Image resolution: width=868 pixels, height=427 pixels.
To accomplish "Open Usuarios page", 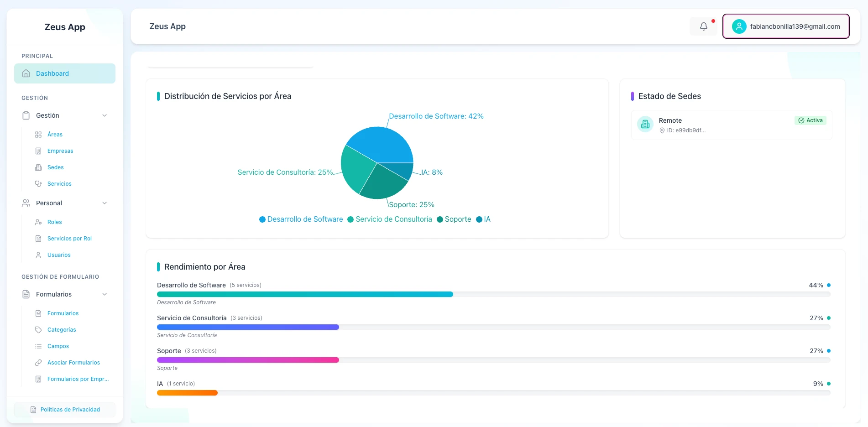I will click(x=59, y=255).
